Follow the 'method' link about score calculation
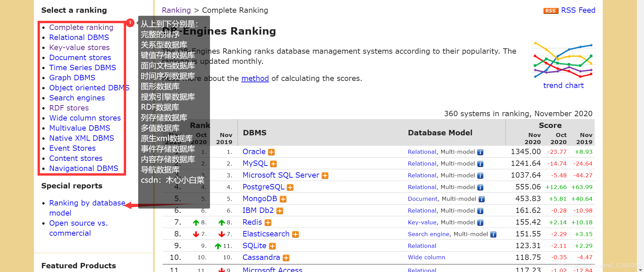The height and width of the screenshot is (272, 644). point(255,79)
